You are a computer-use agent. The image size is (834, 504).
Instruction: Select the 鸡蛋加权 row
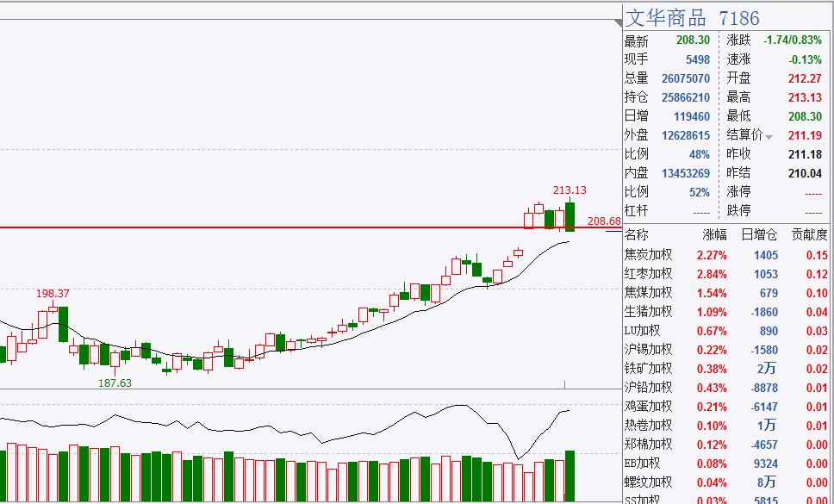pyautogui.click(x=726, y=407)
